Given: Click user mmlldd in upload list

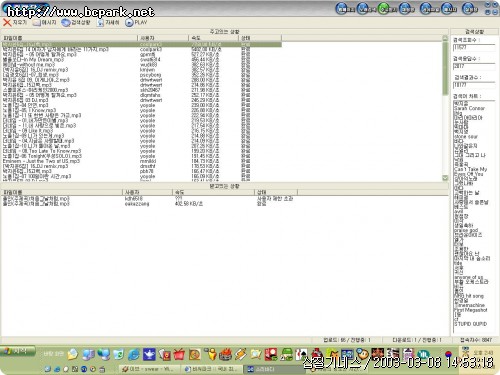Looking at the screenshot, I should (x=148, y=161).
